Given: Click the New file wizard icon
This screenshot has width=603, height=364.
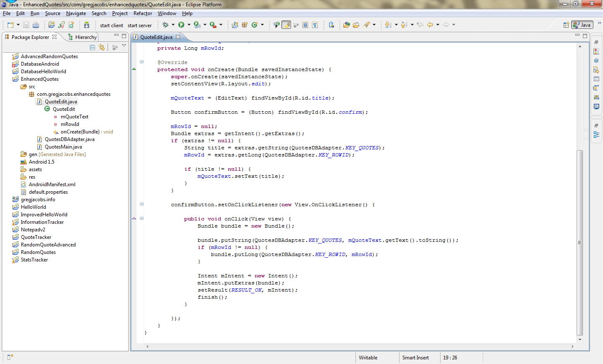Looking at the screenshot, I should pos(10,25).
